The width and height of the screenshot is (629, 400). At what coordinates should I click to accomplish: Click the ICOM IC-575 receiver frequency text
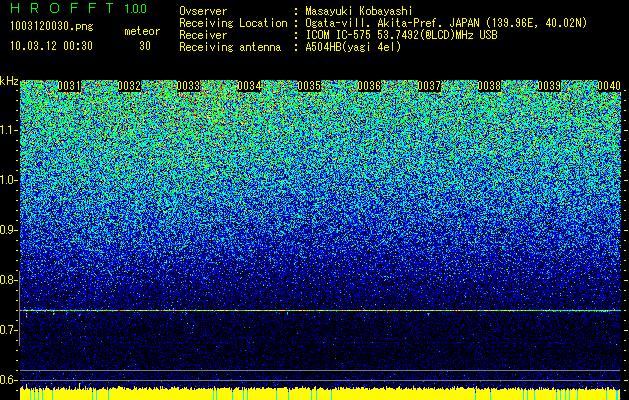click(x=401, y=35)
